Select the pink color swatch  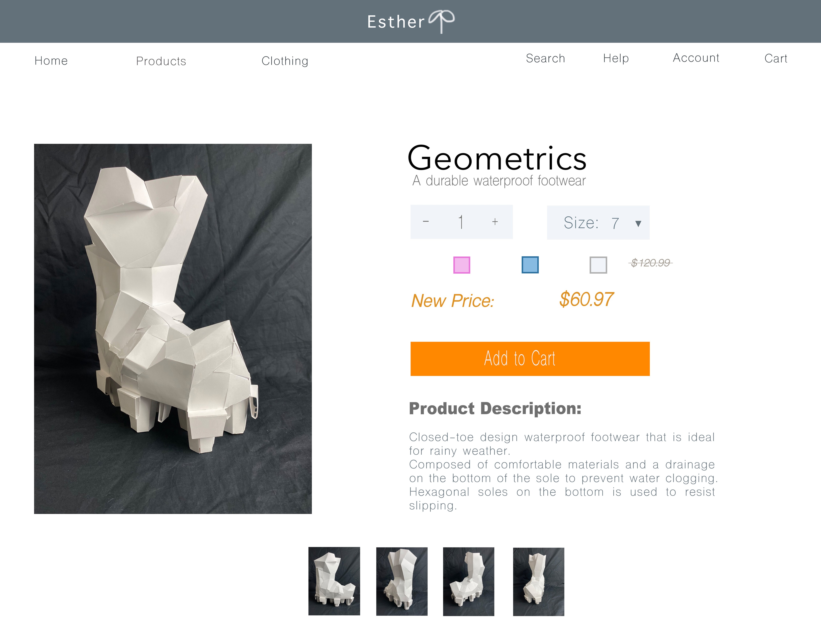click(x=461, y=265)
